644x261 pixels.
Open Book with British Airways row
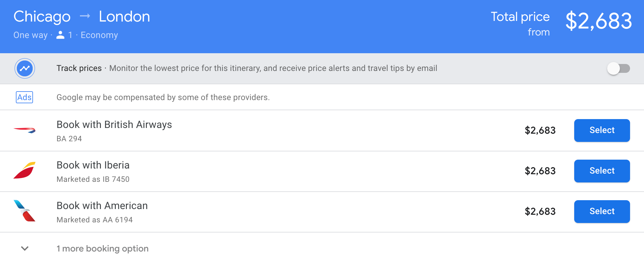(x=114, y=125)
